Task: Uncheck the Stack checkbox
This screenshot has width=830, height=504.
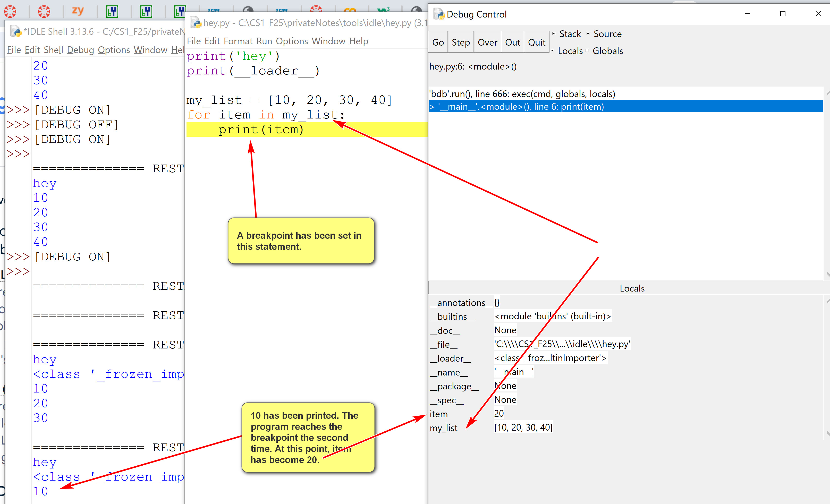Action: (x=554, y=33)
